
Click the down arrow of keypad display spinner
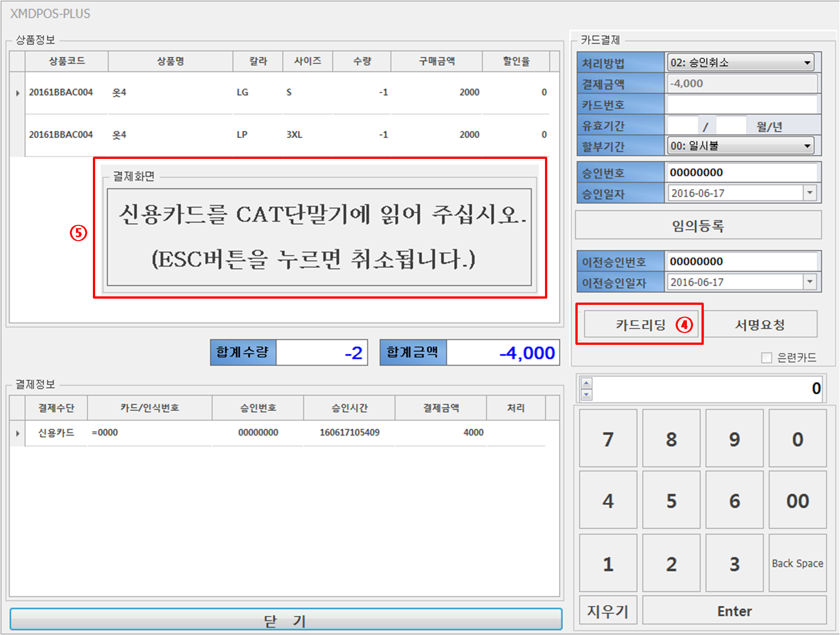tap(587, 394)
